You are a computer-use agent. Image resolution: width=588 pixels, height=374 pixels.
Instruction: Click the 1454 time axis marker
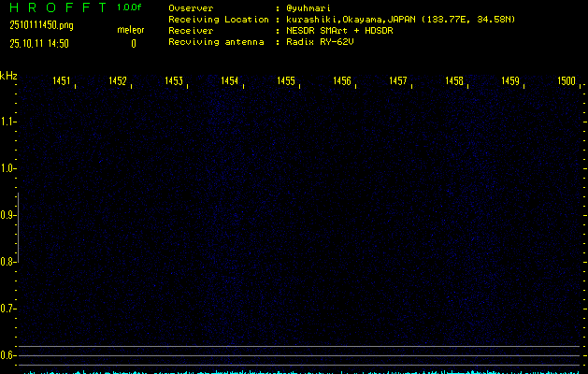coord(230,81)
